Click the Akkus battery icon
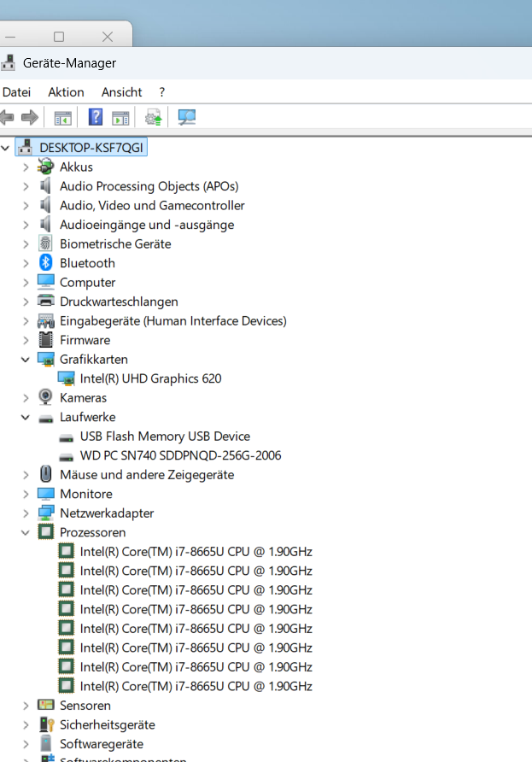The width and height of the screenshot is (532, 762). click(45, 167)
